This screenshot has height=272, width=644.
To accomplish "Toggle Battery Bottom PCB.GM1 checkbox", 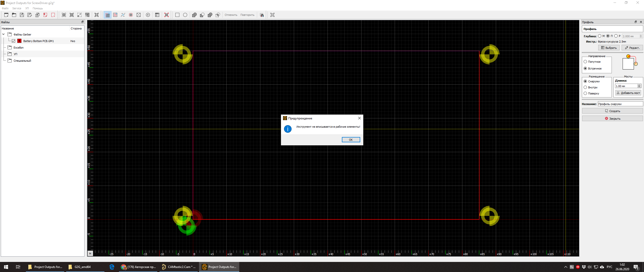I will [14, 41].
